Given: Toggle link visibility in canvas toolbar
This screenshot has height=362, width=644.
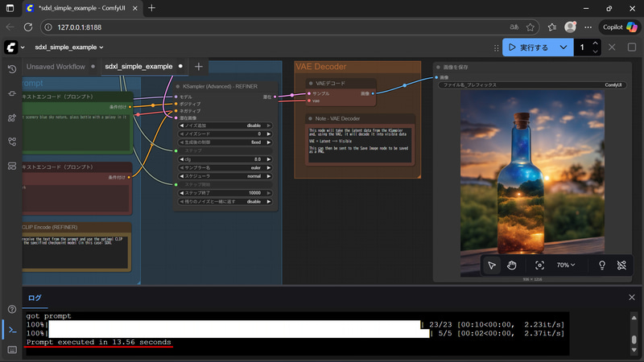Looking at the screenshot, I should (621, 265).
